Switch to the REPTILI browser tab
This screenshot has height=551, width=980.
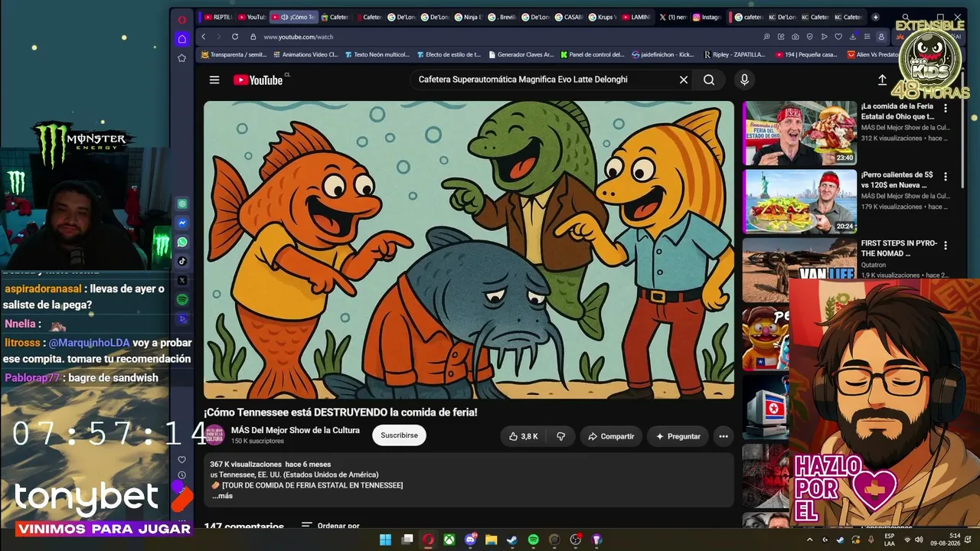218,17
